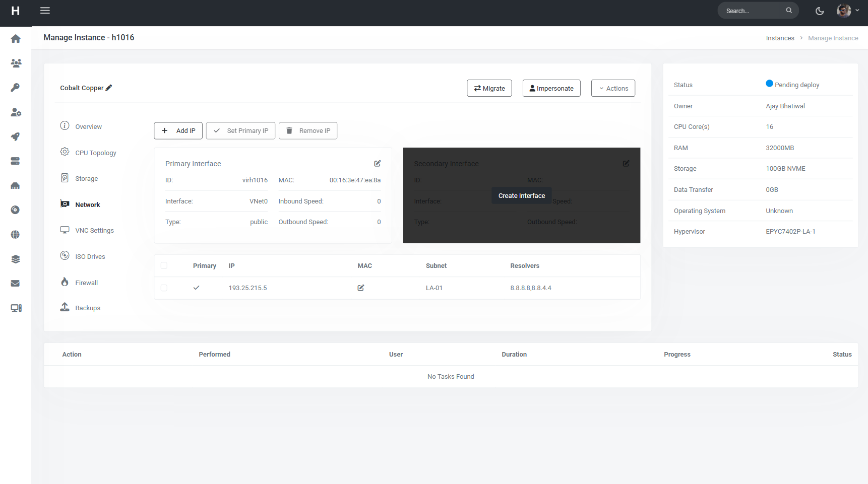This screenshot has height=484, width=868.
Task: Click the Search input field
Action: pyautogui.click(x=749, y=11)
